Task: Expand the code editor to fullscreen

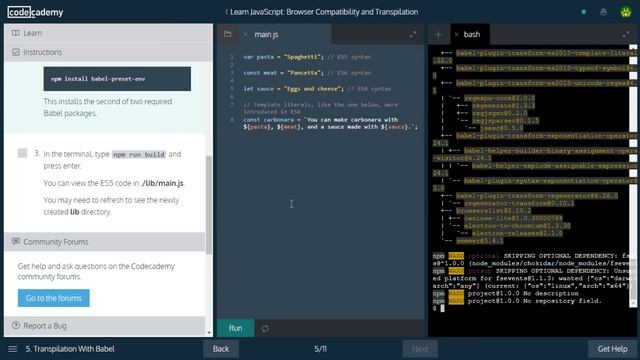Action: point(413,35)
